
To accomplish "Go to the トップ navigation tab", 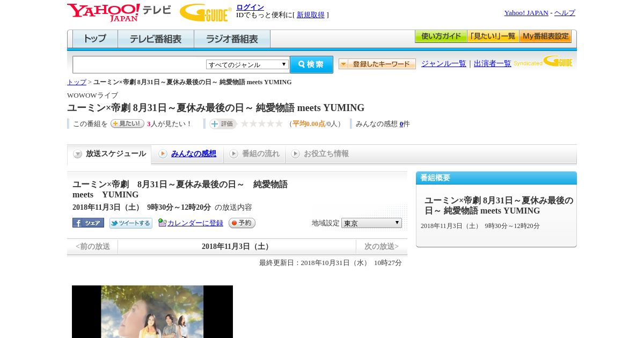I will (x=95, y=39).
